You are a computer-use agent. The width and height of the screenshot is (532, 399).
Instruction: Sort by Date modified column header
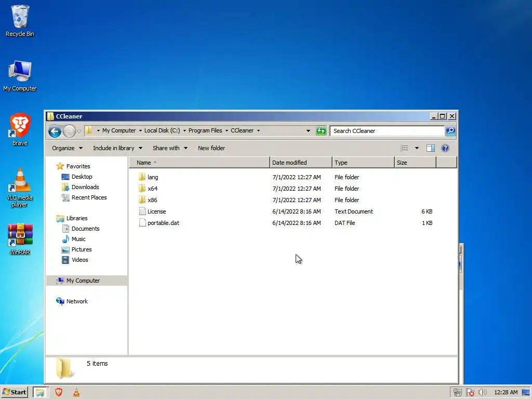tap(301, 163)
